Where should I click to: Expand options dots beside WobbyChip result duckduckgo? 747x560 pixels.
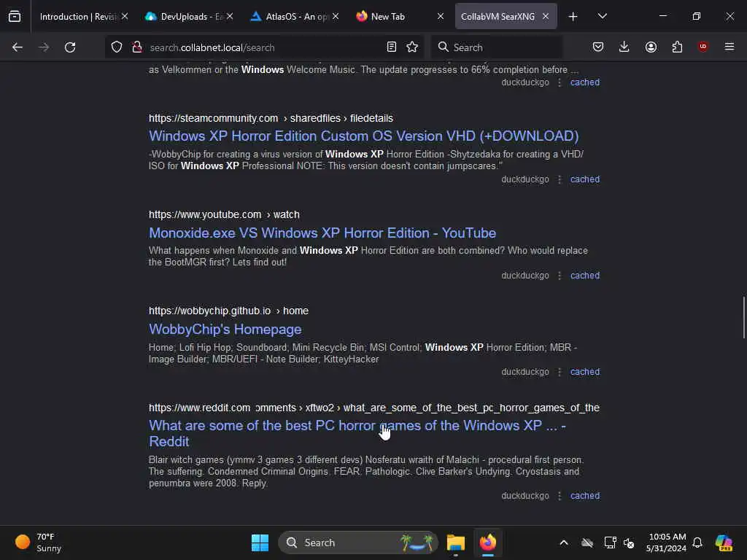560,372
